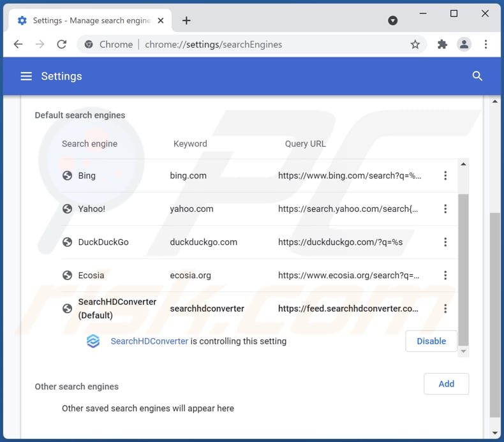Open the Settings hamburger menu
504x442 pixels.
tap(26, 77)
